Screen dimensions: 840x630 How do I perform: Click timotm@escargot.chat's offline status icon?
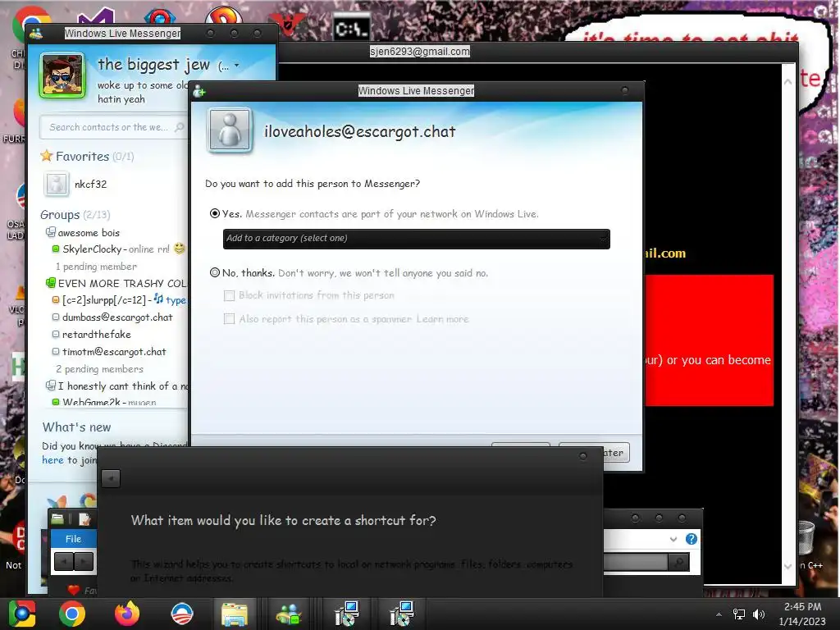coord(56,351)
